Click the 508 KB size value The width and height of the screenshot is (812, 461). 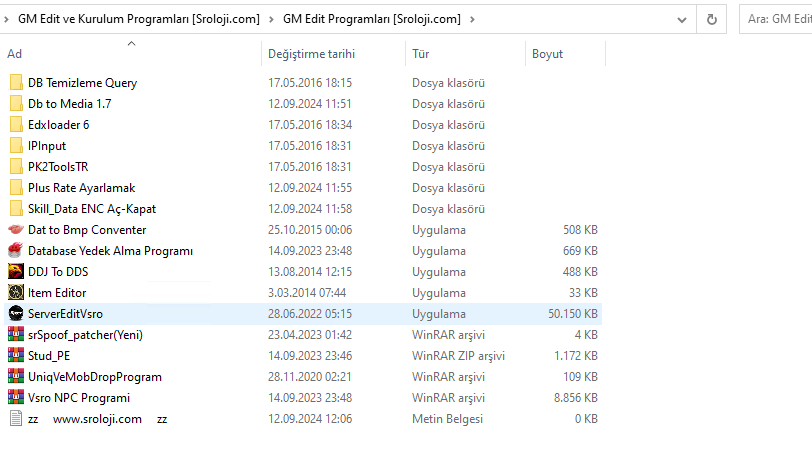[x=580, y=230]
